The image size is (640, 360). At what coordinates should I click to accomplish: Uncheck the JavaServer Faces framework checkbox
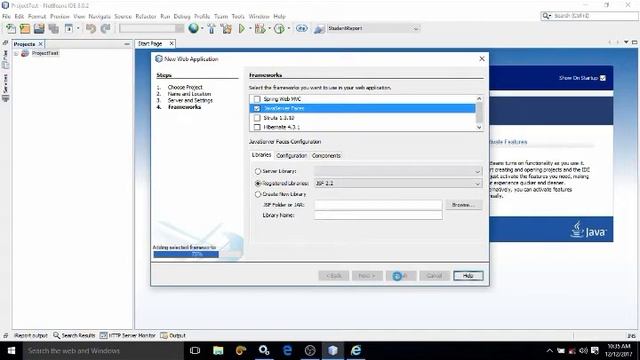[x=257, y=109]
